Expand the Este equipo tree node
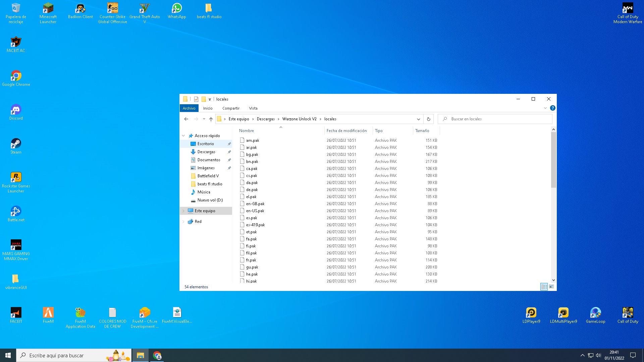Viewport: 644px width, 362px height. tap(183, 211)
